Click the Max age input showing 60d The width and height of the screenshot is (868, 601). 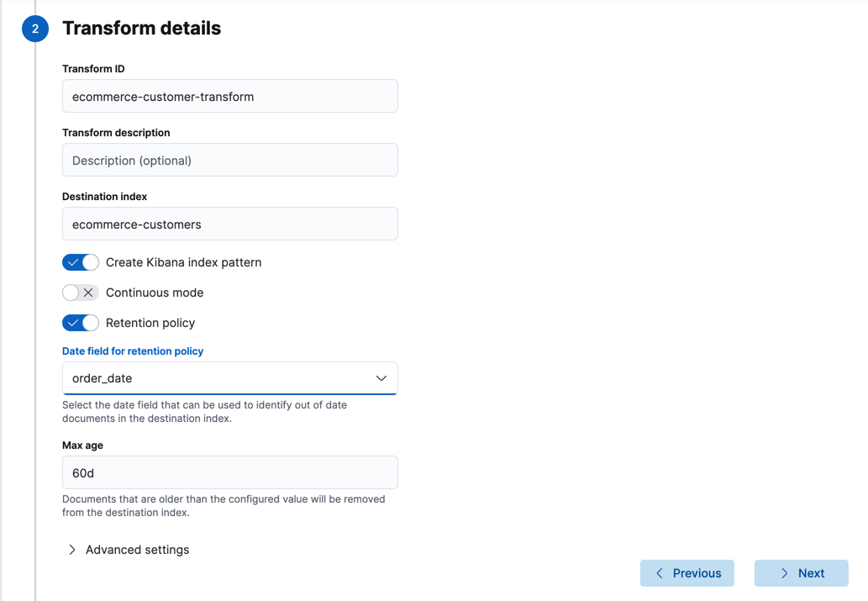coord(229,472)
